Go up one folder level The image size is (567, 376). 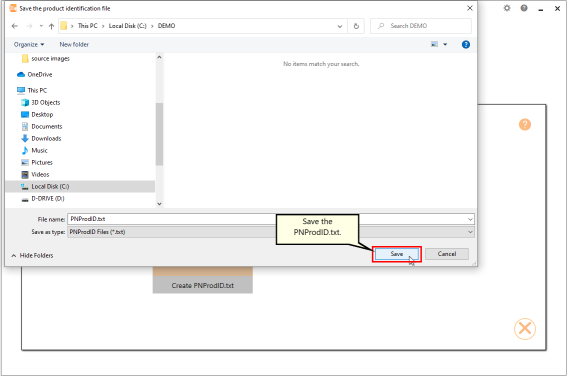pyautogui.click(x=51, y=26)
